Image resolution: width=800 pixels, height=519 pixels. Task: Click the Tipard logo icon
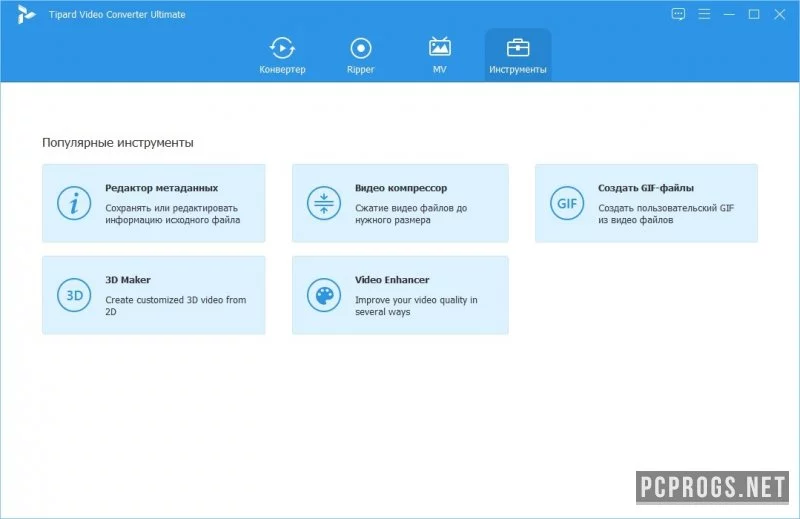coord(26,14)
